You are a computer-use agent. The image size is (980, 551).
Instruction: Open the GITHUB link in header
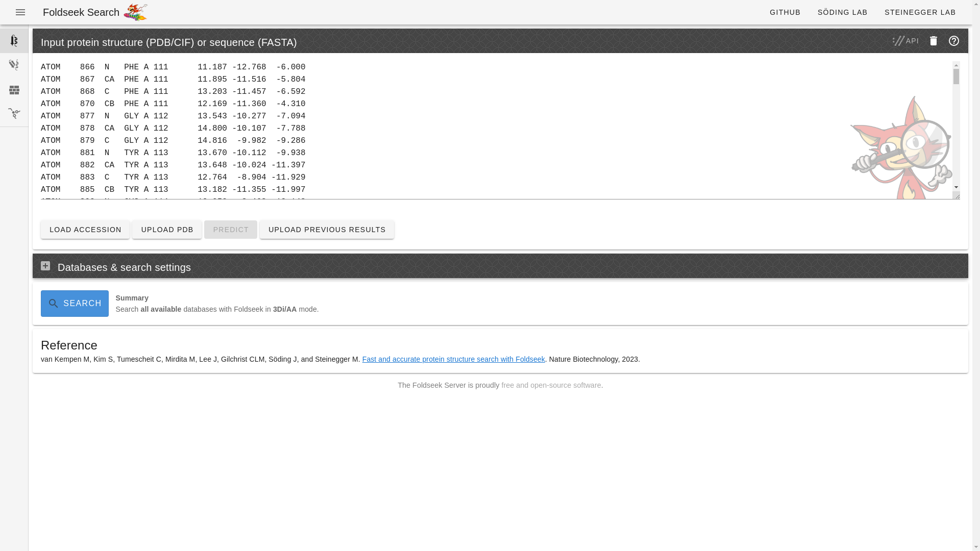click(x=785, y=12)
